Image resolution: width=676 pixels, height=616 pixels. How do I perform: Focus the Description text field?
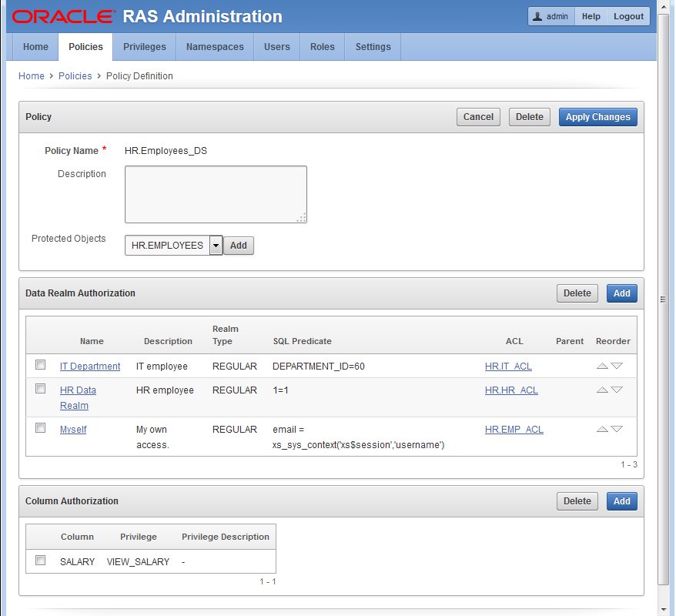pyautogui.click(x=216, y=194)
